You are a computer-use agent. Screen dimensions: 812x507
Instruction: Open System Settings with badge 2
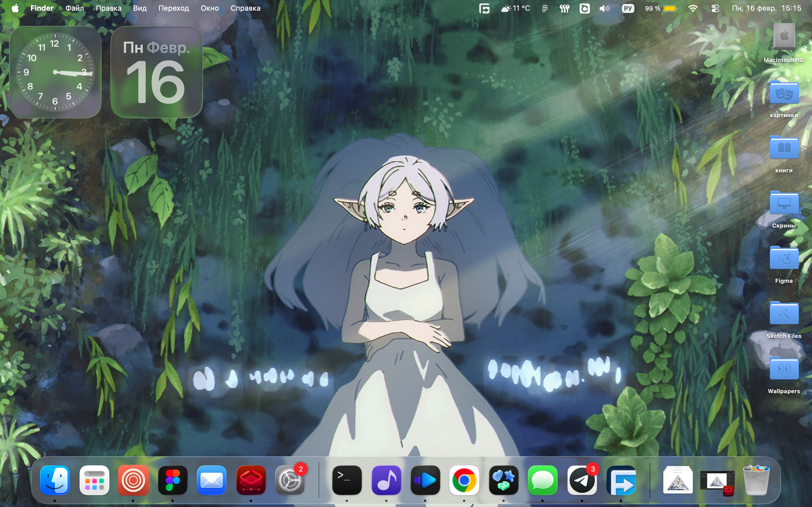click(x=290, y=480)
